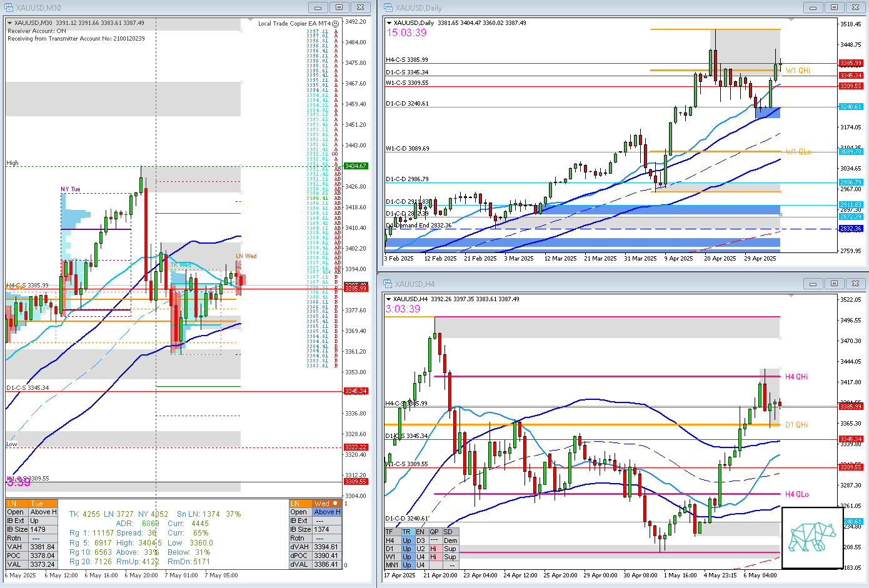This screenshot has height=588, width=869.
Task: Click the XAUUSD,Daily chart window title icon
Action: 388,7
